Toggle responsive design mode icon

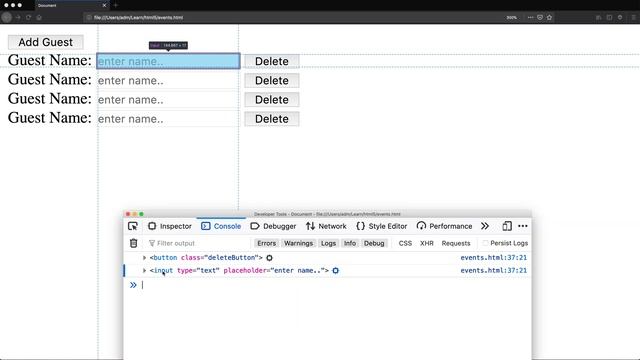[x=507, y=226]
